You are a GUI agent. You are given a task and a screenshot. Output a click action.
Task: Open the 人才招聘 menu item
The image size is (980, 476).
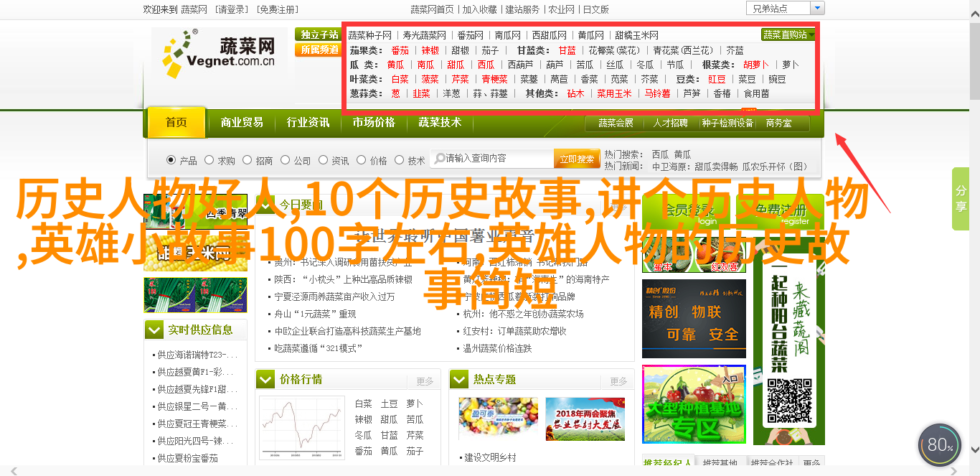click(670, 123)
